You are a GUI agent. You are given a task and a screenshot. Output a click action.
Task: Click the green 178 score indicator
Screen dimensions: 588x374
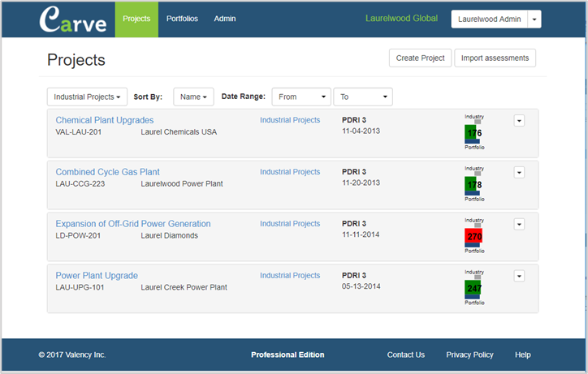coord(473,184)
